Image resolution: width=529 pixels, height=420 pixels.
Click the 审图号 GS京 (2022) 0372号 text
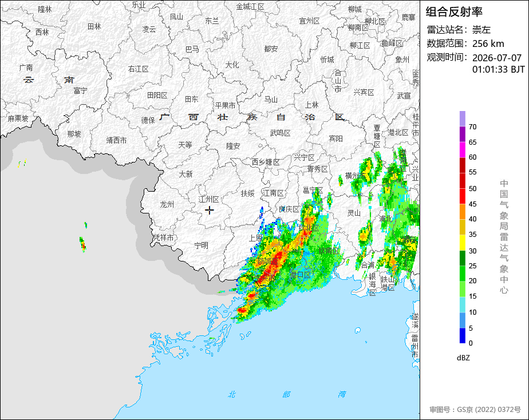pyautogui.click(x=475, y=410)
